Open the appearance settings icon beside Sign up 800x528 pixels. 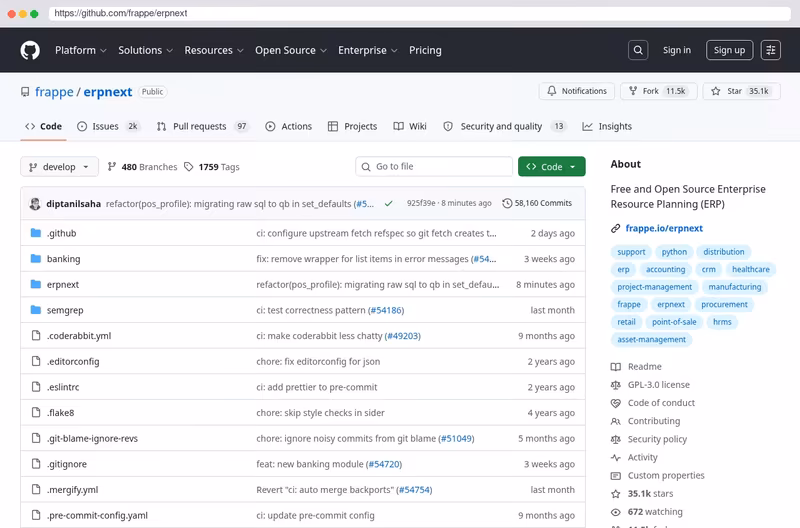tap(770, 50)
